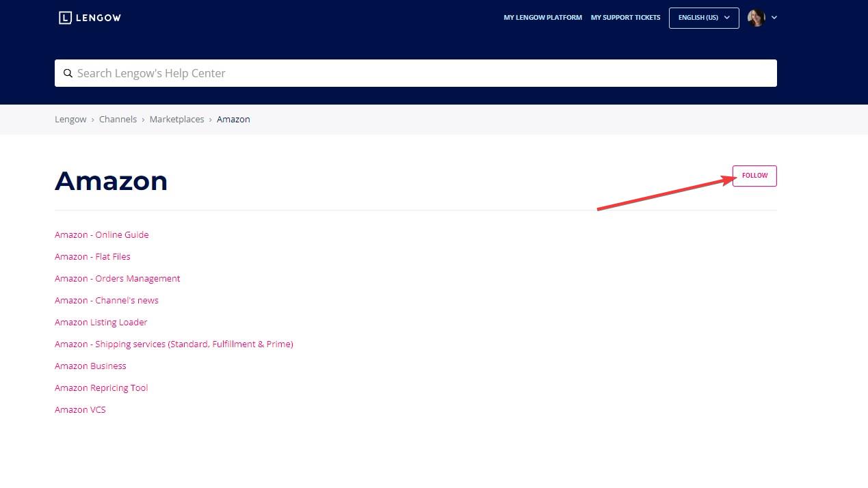The height and width of the screenshot is (488, 868).
Task: Expand the user menu chevron
Action: click(x=774, y=18)
